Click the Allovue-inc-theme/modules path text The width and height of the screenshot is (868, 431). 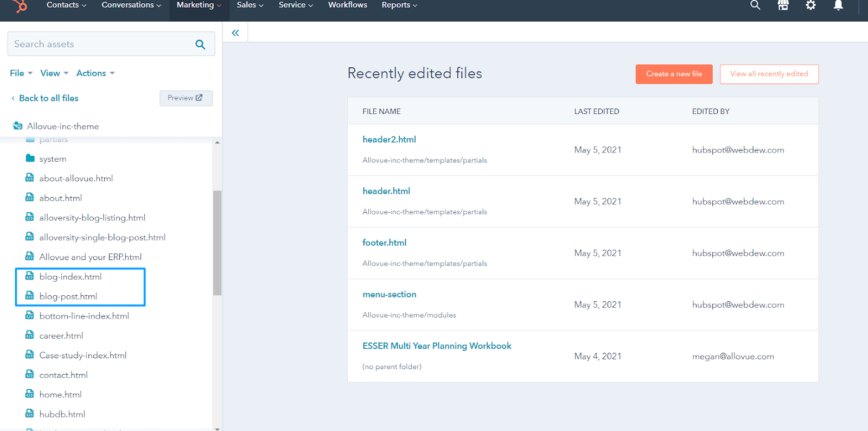coord(409,315)
